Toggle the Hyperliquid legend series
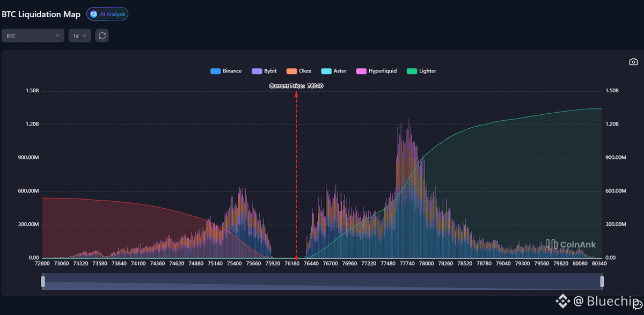 (376, 71)
